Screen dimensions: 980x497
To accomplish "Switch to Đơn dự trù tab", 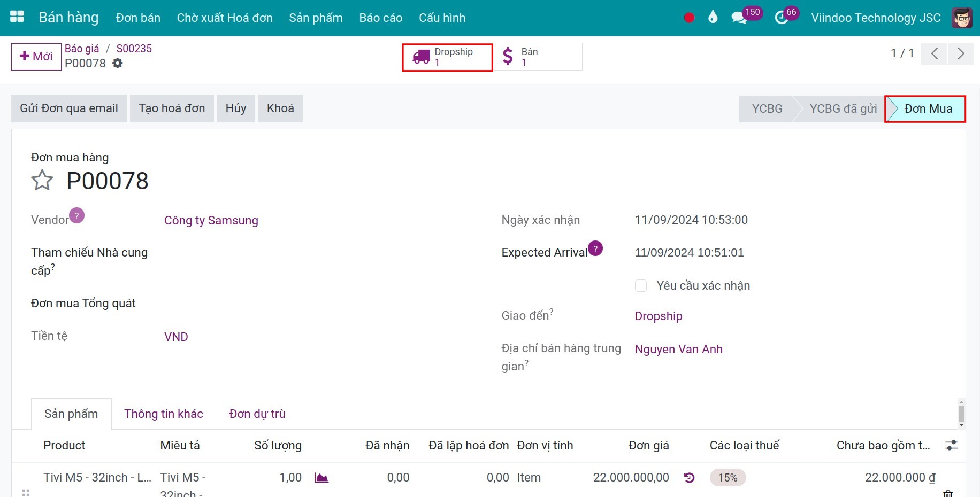I will click(x=257, y=414).
